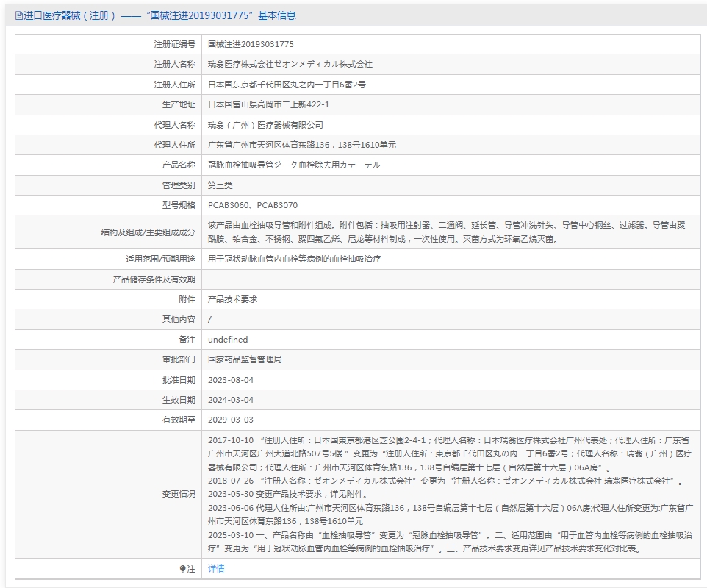
Task: Click the 管理类别 label
Action: [x=179, y=185]
